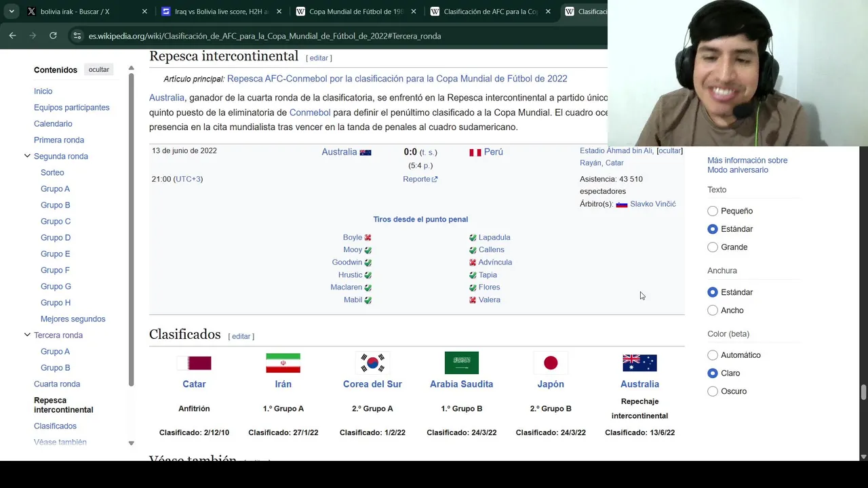Open 'Boyle' player link
Screen dimensions: 868x488
coord(353,237)
